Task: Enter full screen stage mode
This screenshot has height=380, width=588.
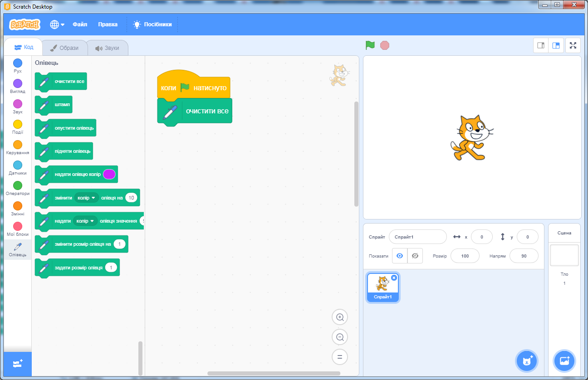Action: pyautogui.click(x=573, y=45)
